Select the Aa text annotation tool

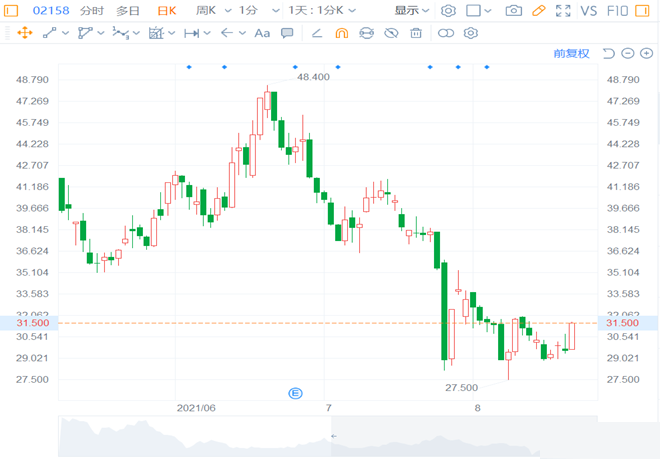262,33
